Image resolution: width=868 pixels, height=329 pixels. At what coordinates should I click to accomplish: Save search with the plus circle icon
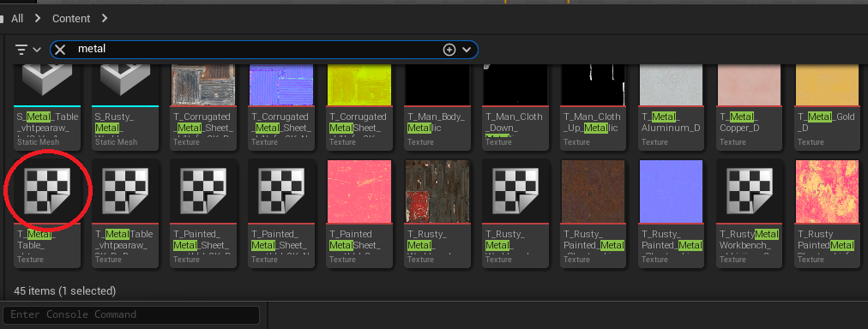[449, 50]
